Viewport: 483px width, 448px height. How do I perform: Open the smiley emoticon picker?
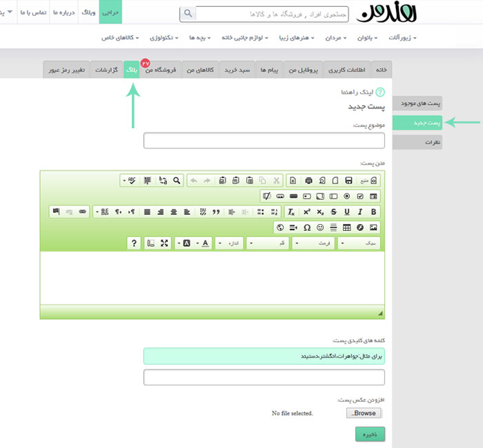(321, 227)
